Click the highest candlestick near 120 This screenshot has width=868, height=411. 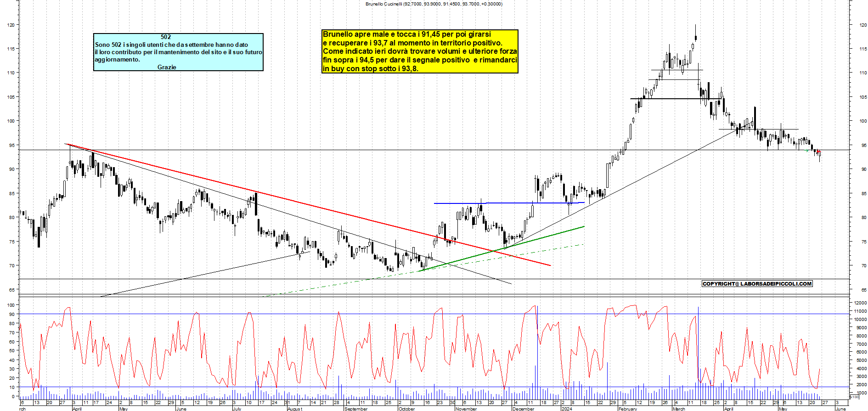696,38
